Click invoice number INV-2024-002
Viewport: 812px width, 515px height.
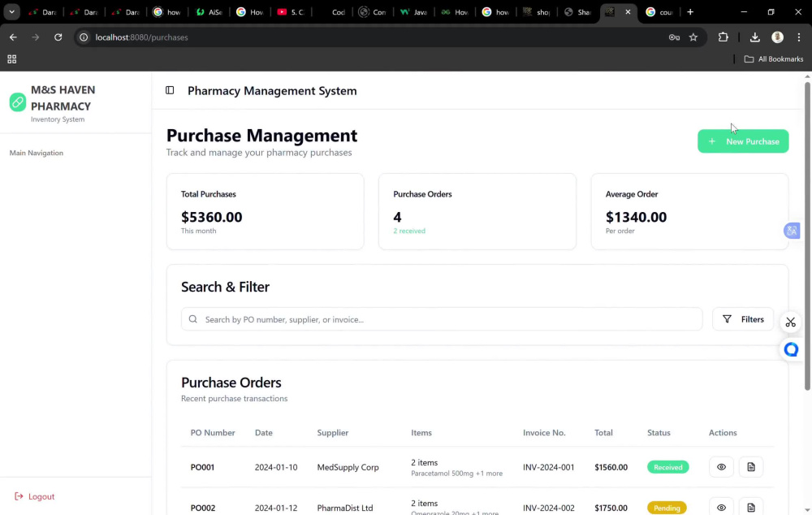click(x=549, y=508)
